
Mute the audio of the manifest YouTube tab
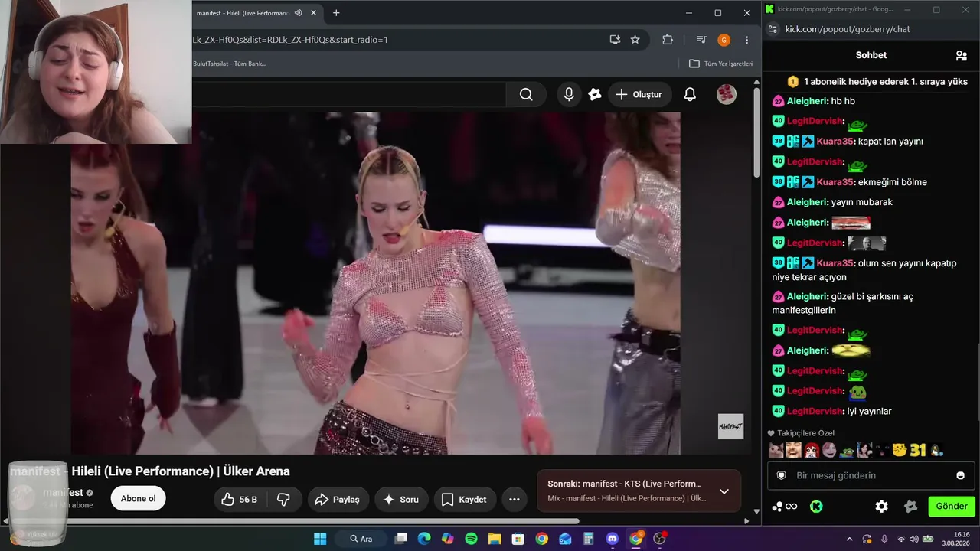tap(298, 13)
